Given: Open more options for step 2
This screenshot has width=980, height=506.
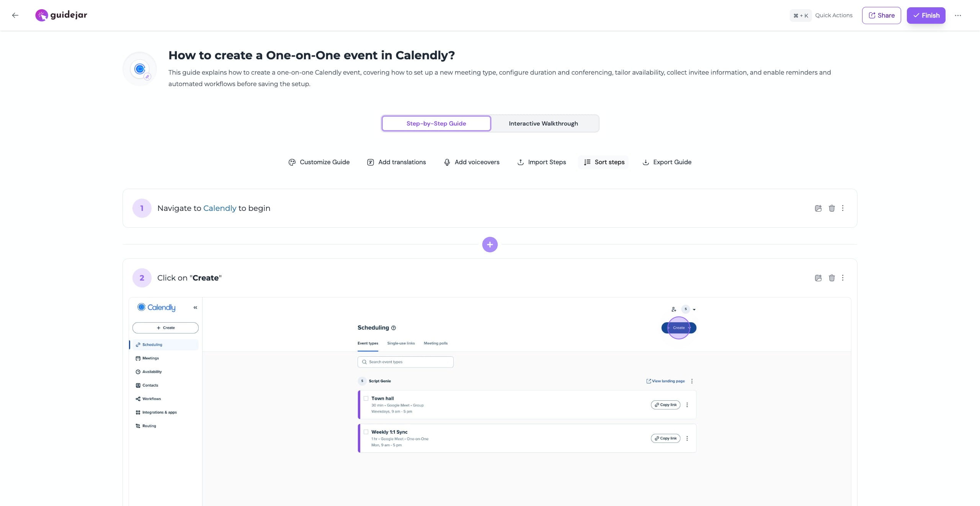Looking at the screenshot, I should coord(843,278).
